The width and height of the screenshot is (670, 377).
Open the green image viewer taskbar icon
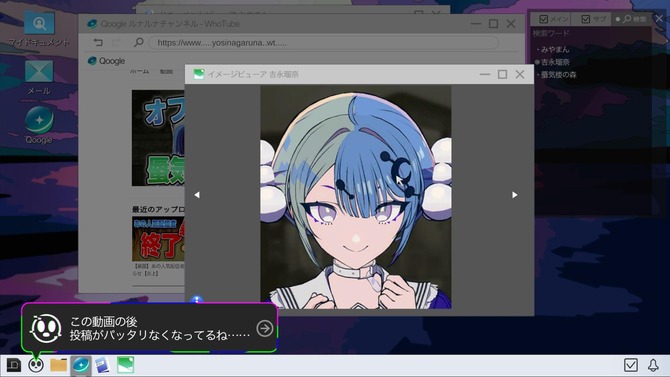(x=126, y=365)
